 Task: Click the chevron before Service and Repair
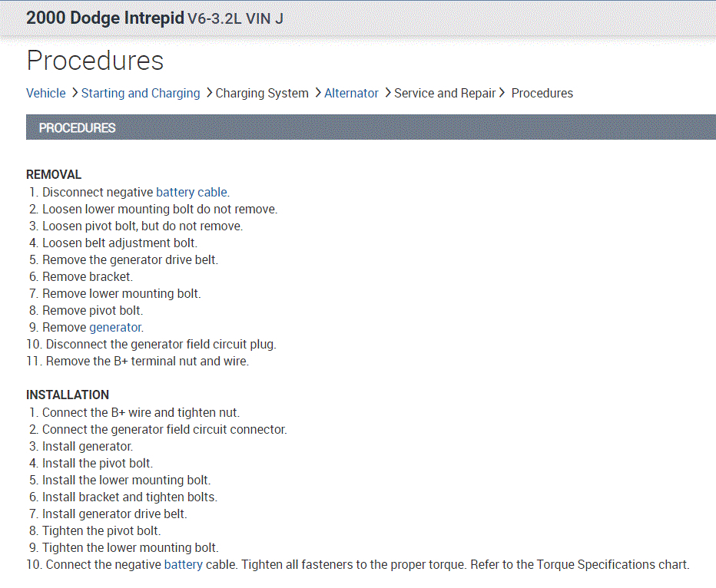pyautogui.click(x=388, y=93)
